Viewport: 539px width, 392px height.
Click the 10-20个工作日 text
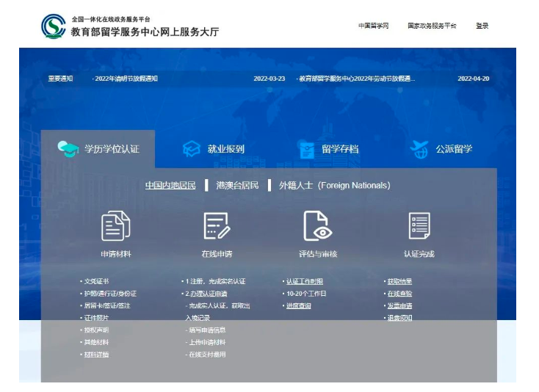[x=306, y=294]
